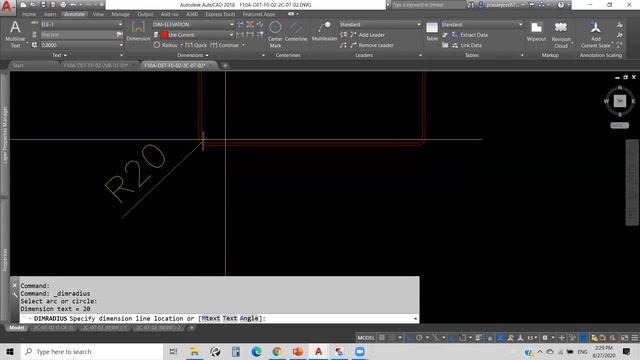Click the Dimension tool icon
Image resolution: width=640 pixels, height=360 pixels.
[x=138, y=31]
